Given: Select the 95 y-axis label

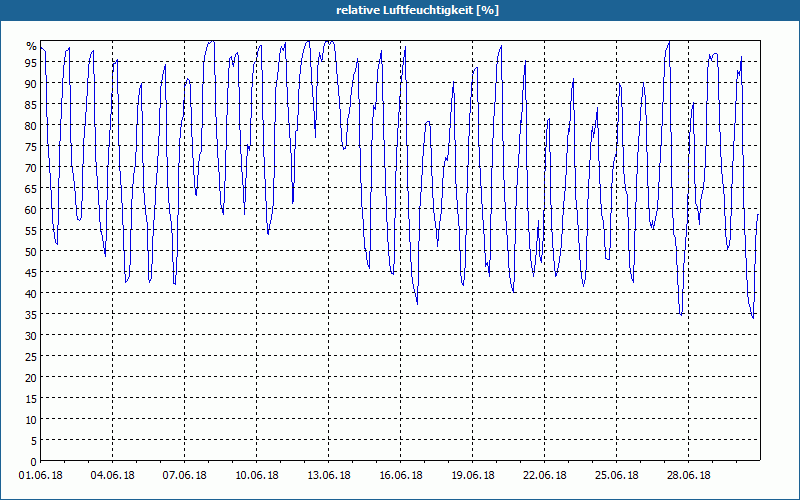Looking at the screenshot, I should point(32,63).
